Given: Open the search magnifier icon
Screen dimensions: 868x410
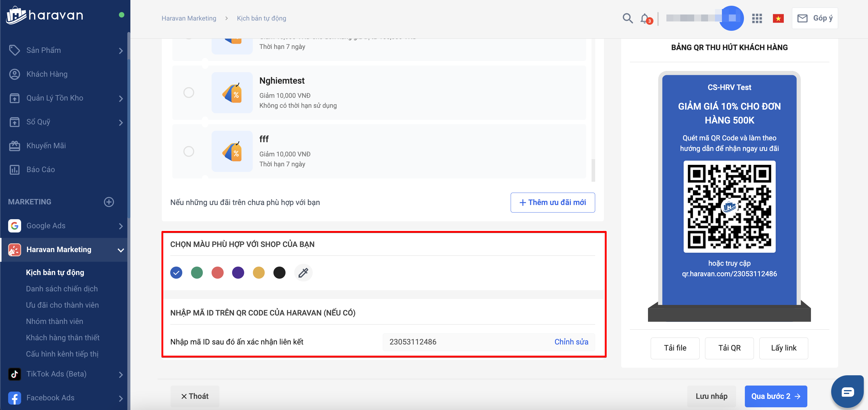Looking at the screenshot, I should (627, 18).
